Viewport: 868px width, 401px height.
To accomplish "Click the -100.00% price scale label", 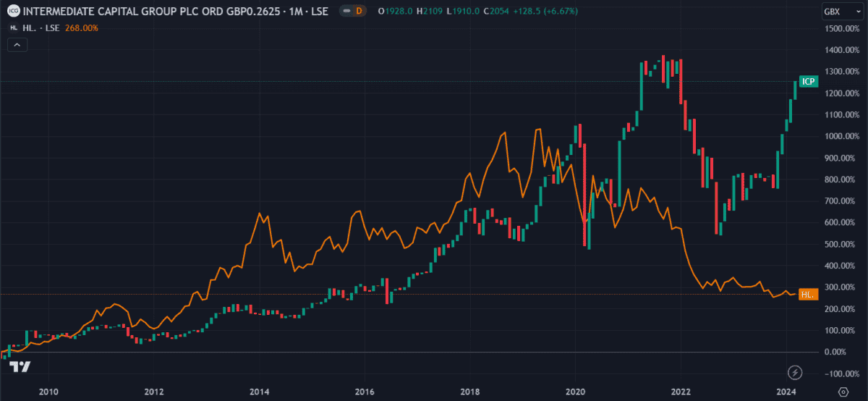I will pyautogui.click(x=842, y=373).
